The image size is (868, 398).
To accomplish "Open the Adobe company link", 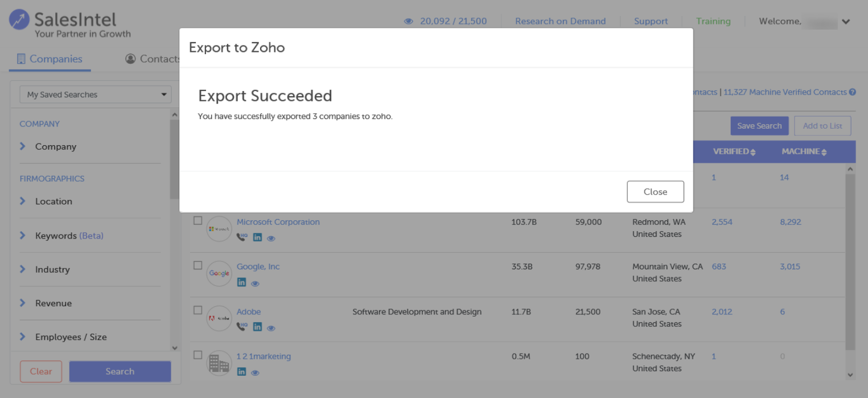I will click(249, 311).
